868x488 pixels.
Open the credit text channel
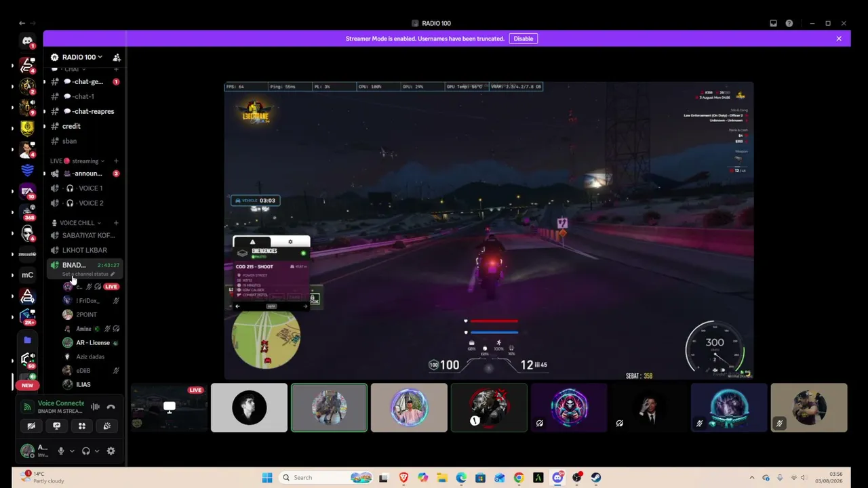85,126
